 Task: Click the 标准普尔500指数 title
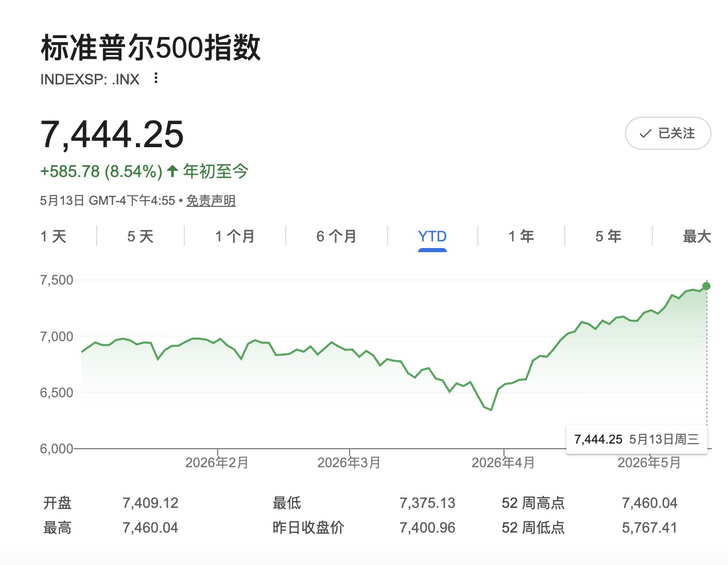151,47
